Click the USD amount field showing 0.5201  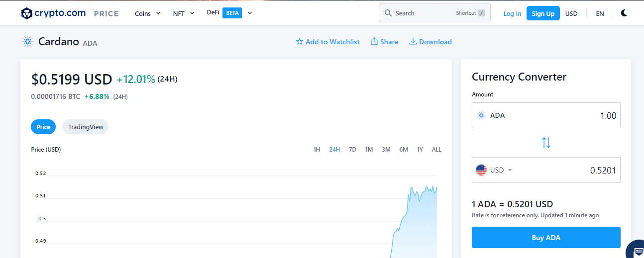tap(546, 170)
